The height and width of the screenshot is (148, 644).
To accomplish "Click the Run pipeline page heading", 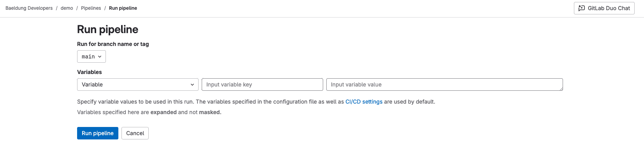I will pos(107,30).
